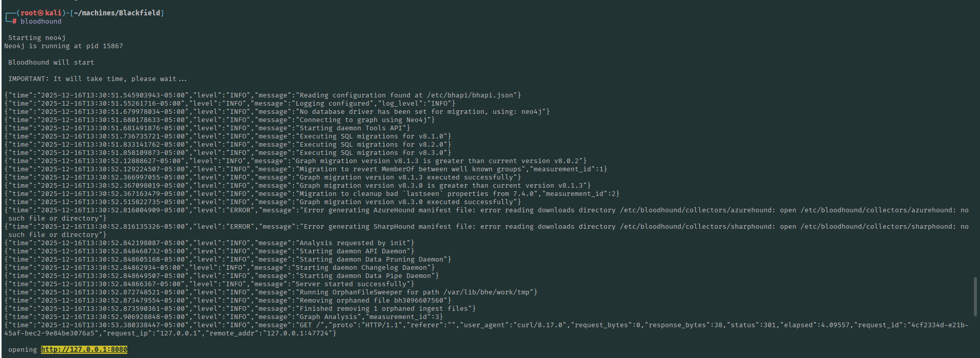Click the "IMPORTANT: It will take time" line

pyautogui.click(x=97, y=79)
